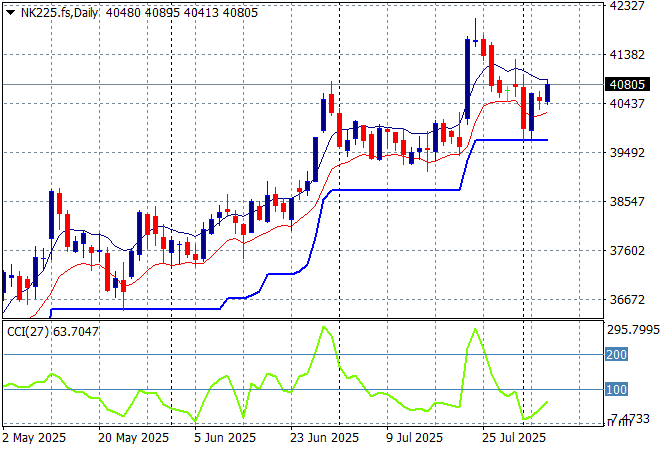The height and width of the screenshot is (450, 660).
Task: Click the OHLC values 40480 40895 40413 40805
Action: (181, 13)
